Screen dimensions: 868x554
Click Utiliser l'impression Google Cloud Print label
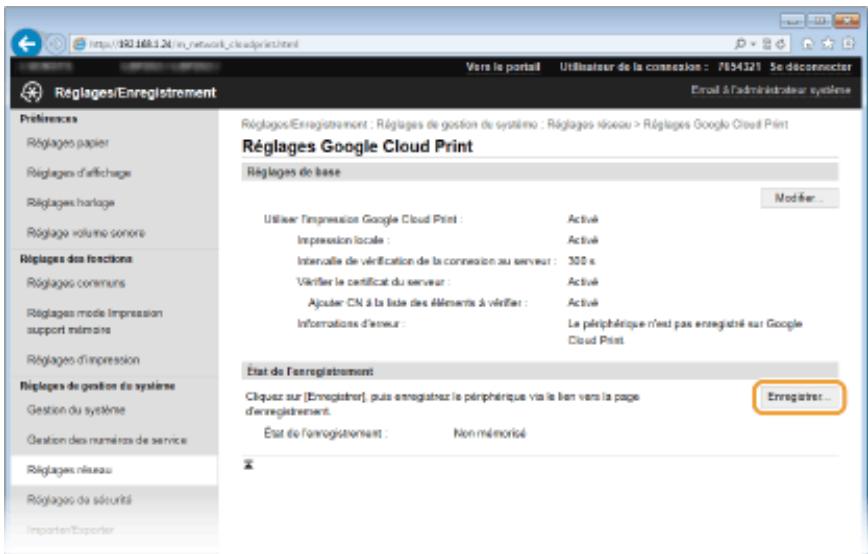(x=363, y=219)
